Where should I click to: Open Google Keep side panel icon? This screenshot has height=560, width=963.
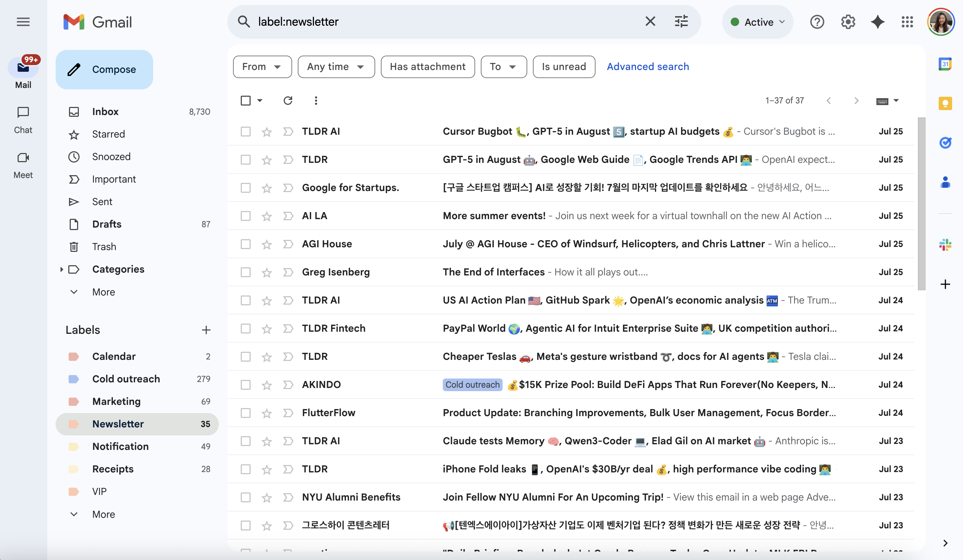coord(945,103)
